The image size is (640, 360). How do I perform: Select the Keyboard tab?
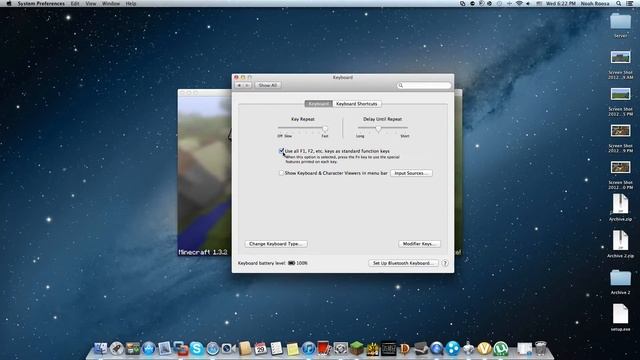point(318,104)
